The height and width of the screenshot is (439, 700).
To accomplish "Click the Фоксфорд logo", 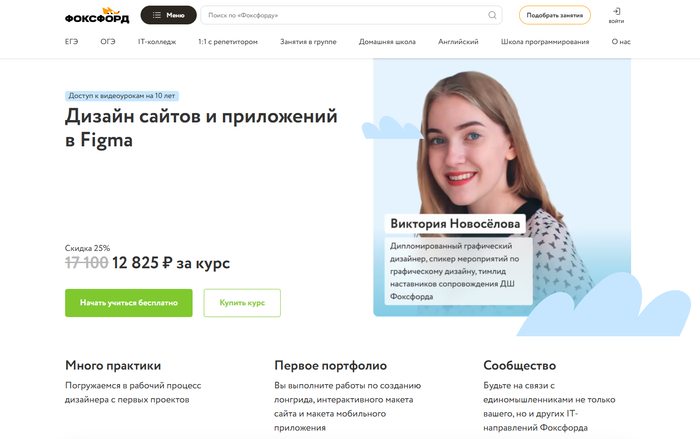I will 97,15.
